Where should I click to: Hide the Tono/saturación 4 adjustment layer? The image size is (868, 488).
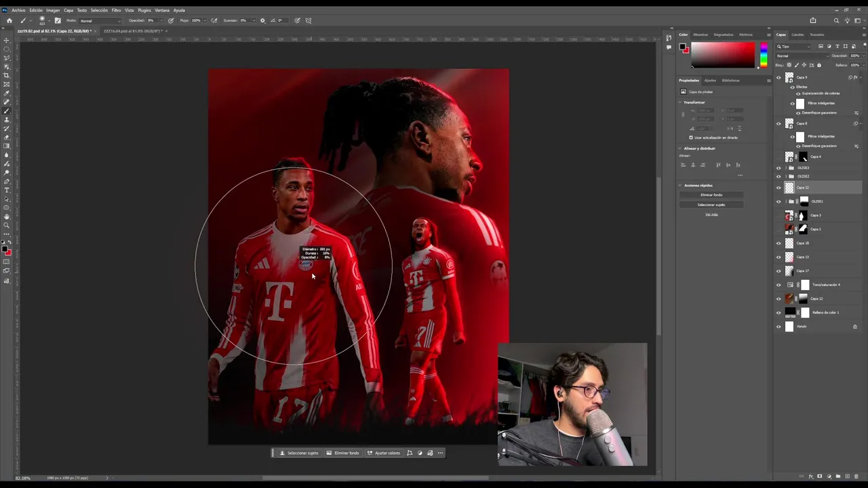pos(778,285)
